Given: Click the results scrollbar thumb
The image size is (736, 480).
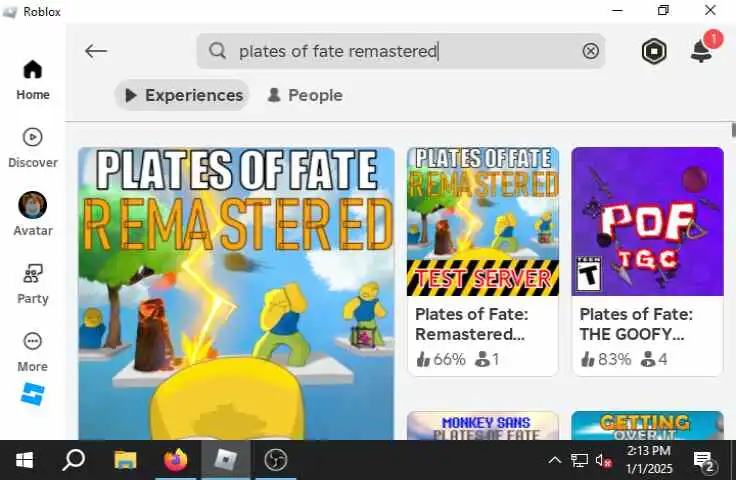Looking at the screenshot, I should click(x=733, y=130).
